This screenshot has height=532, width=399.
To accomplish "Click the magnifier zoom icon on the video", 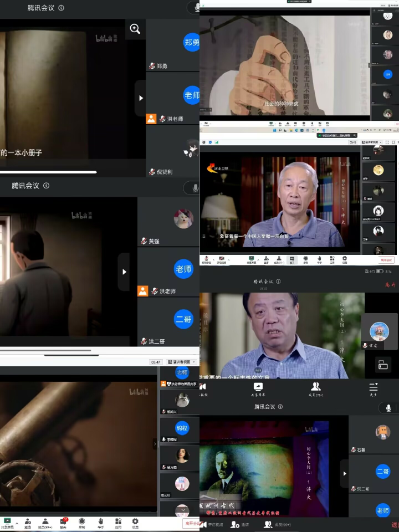I will (135, 29).
